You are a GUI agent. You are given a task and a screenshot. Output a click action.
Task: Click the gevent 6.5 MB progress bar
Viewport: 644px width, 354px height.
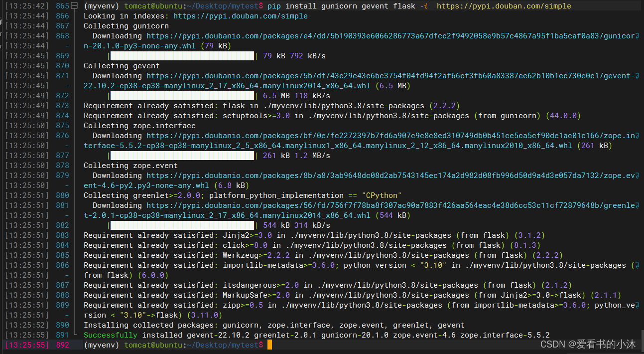point(182,96)
